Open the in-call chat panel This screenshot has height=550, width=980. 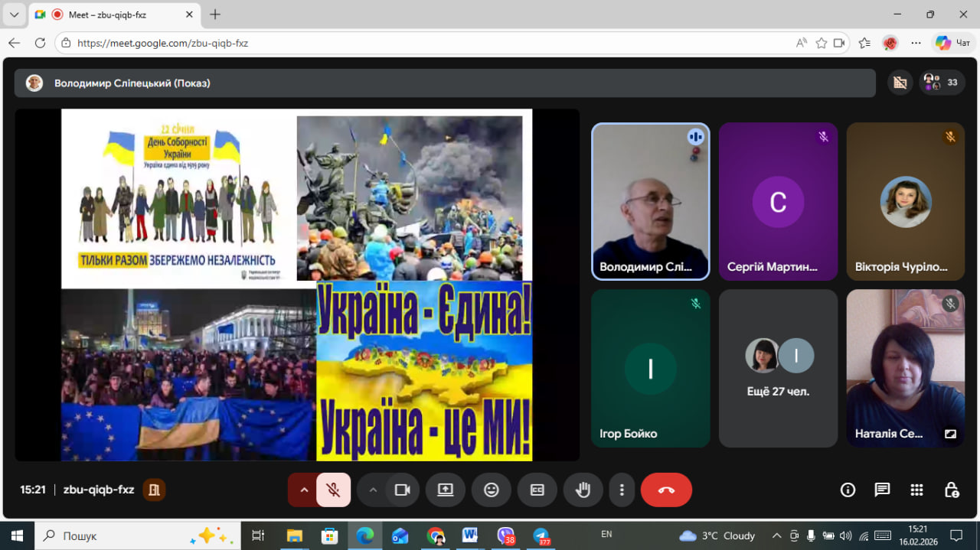(882, 490)
